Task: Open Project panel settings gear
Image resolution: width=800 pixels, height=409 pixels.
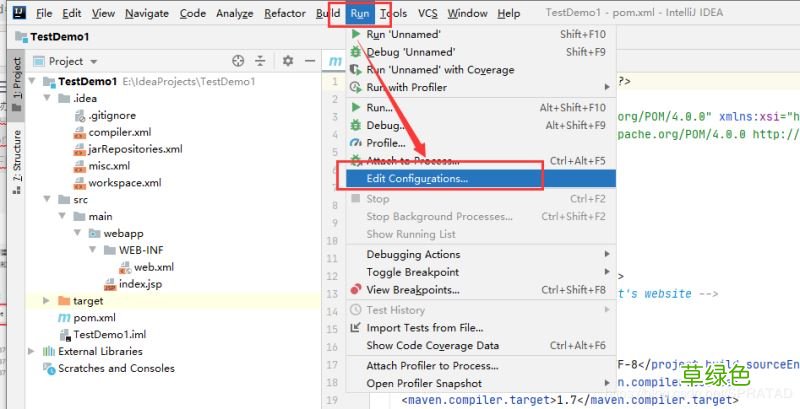Action: click(x=288, y=61)
